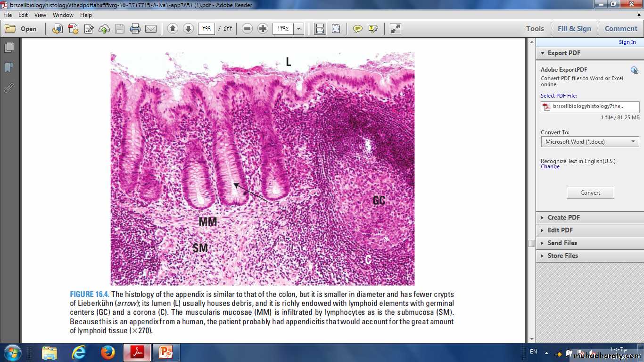
Task: Toggle the Comment pane
Action: pos(621,29)
